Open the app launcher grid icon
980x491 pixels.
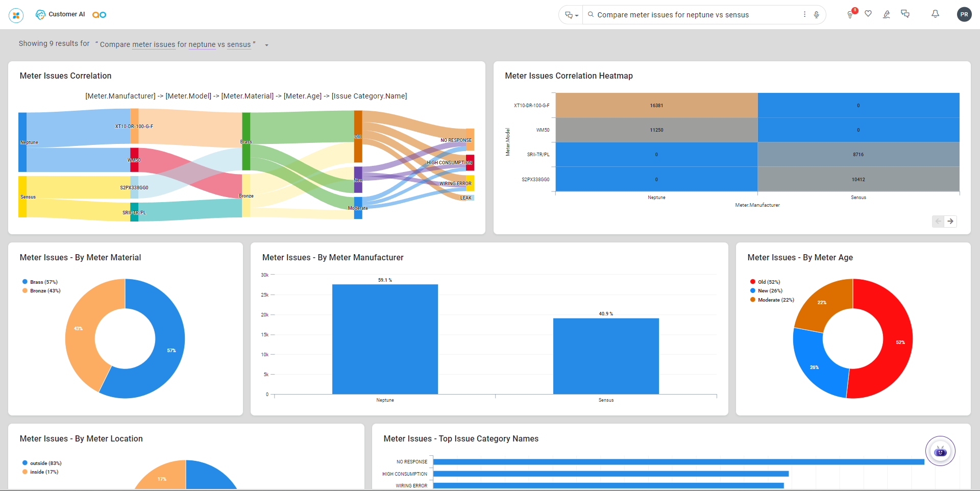pos(16,15)
